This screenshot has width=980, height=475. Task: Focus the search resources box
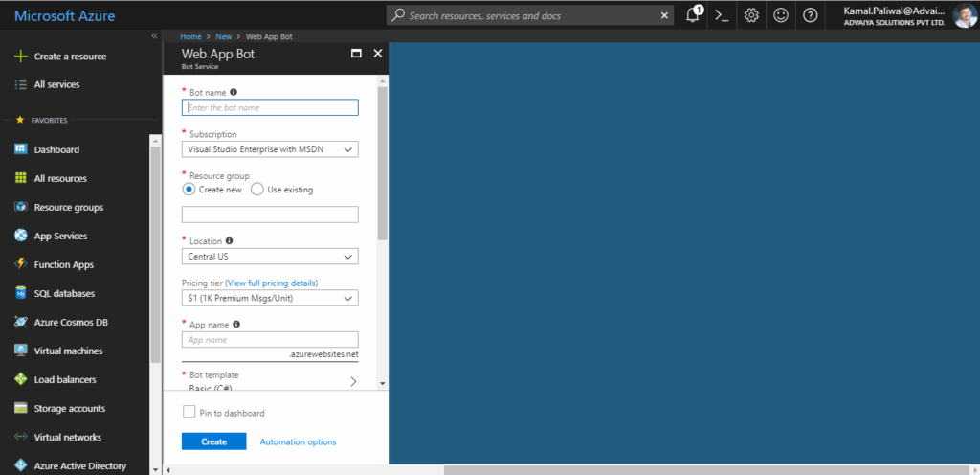[531, 15]
